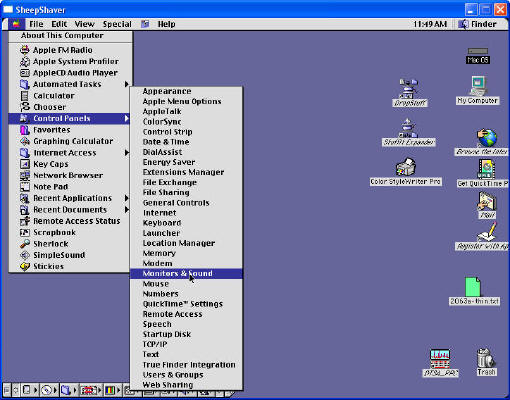Open the Help menu
The height and width of the screenshot is (400, 510).
(x=166, y=24)
